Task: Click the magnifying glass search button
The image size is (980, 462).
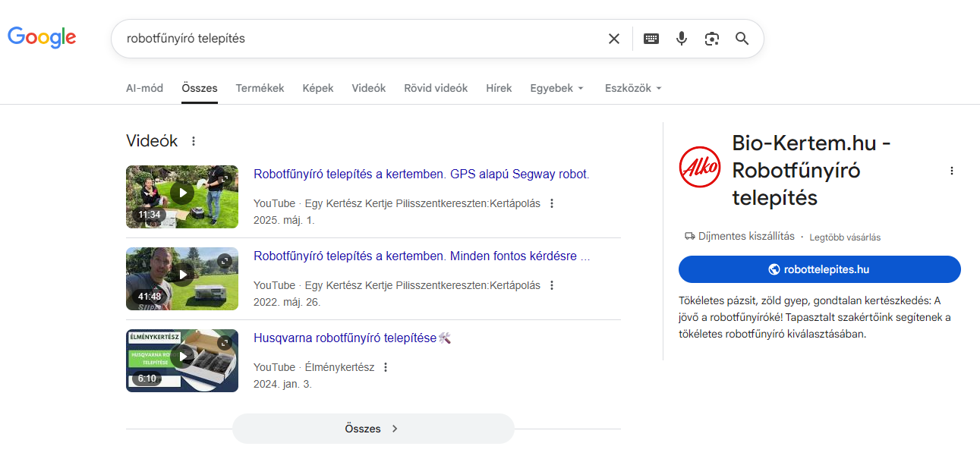Action: 742,39
